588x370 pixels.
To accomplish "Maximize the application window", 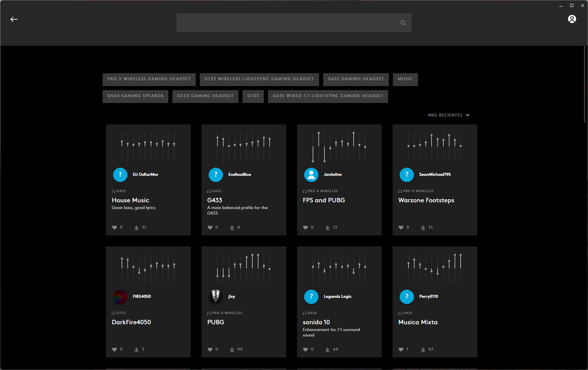I will pyautogui.click(x=572, y=5).
